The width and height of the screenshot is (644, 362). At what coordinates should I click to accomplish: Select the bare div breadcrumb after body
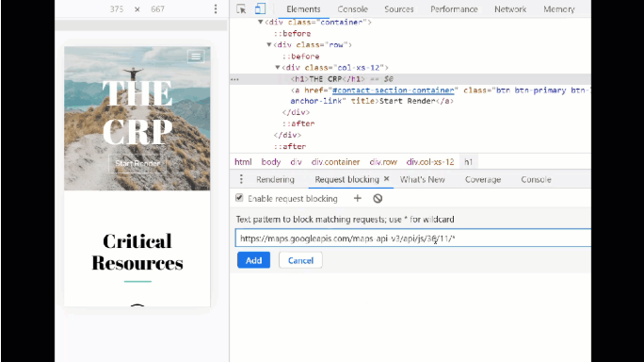[x=296, y=161]
